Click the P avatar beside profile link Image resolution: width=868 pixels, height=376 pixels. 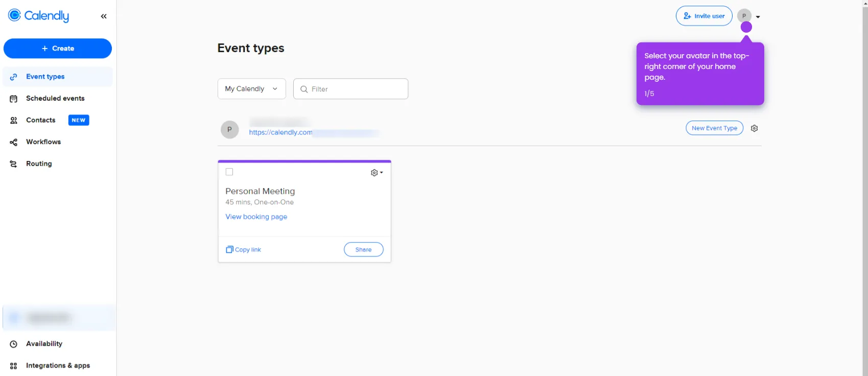tap(230, 130)
